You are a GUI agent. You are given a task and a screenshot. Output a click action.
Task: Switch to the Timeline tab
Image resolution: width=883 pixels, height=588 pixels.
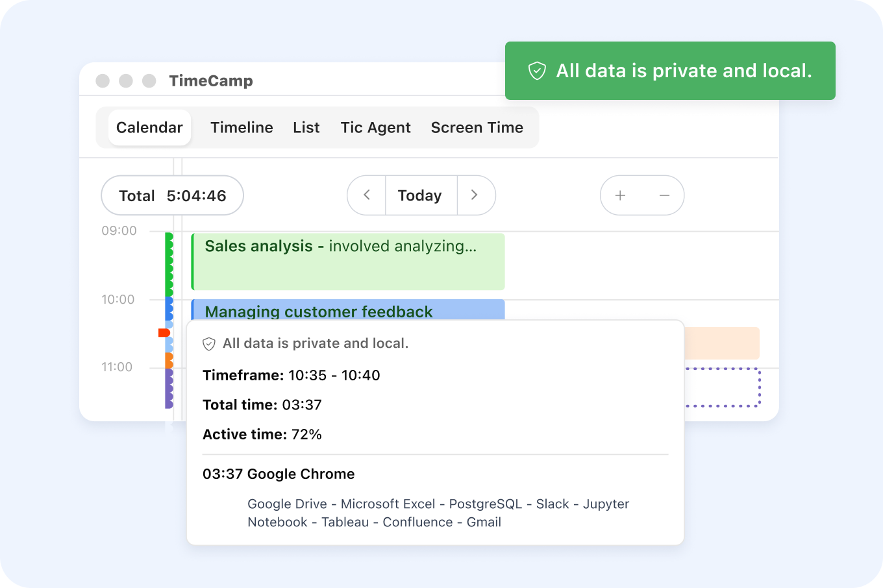241,127
